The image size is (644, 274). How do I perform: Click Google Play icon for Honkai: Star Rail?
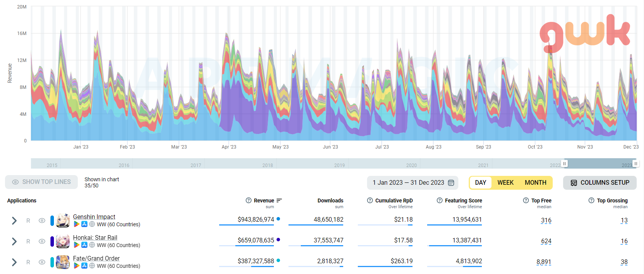(x=77, y=245)
